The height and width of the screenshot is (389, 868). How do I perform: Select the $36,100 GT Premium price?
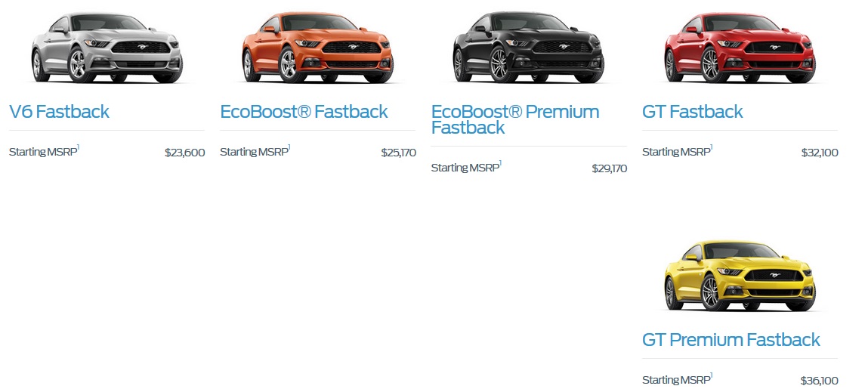820,381
